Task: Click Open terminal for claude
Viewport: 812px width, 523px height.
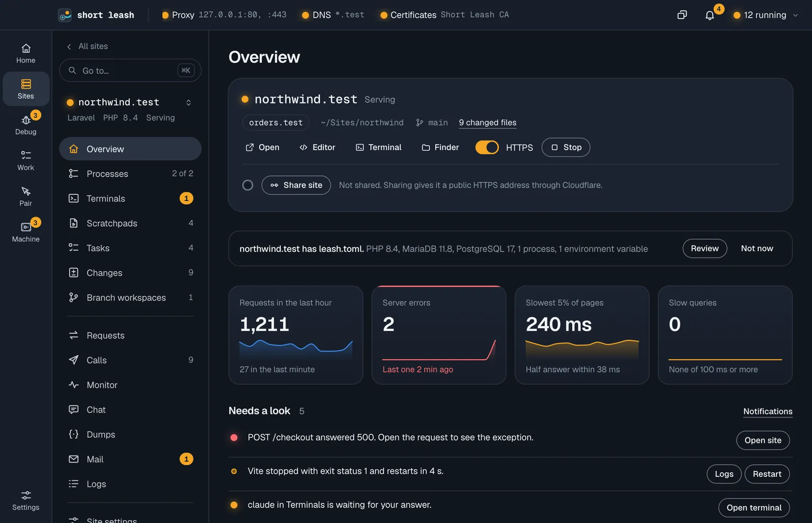Action: point(754,508)
